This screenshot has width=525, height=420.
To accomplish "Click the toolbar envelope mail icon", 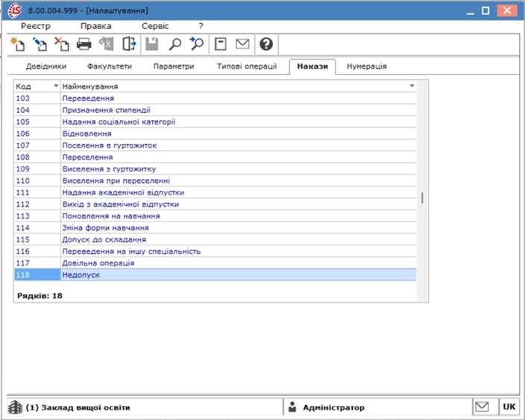I will pos(242,44).
